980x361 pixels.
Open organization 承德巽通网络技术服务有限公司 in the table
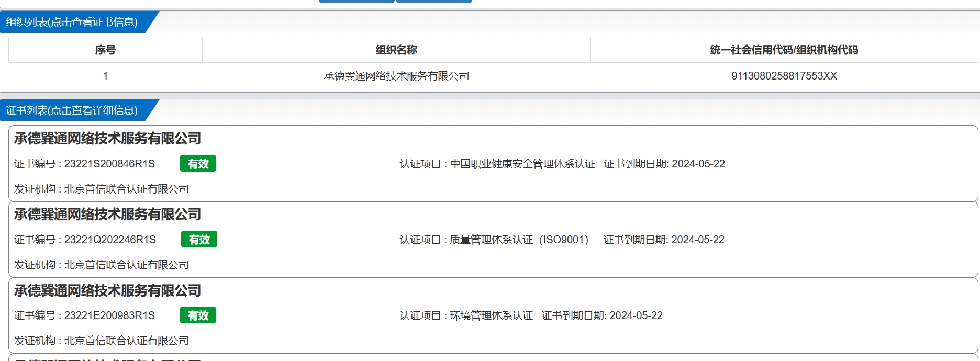click(x=396, y=76)
